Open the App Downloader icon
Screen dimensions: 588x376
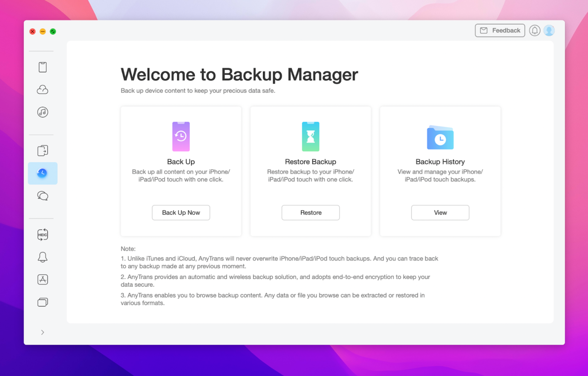[x=43, y=280]
